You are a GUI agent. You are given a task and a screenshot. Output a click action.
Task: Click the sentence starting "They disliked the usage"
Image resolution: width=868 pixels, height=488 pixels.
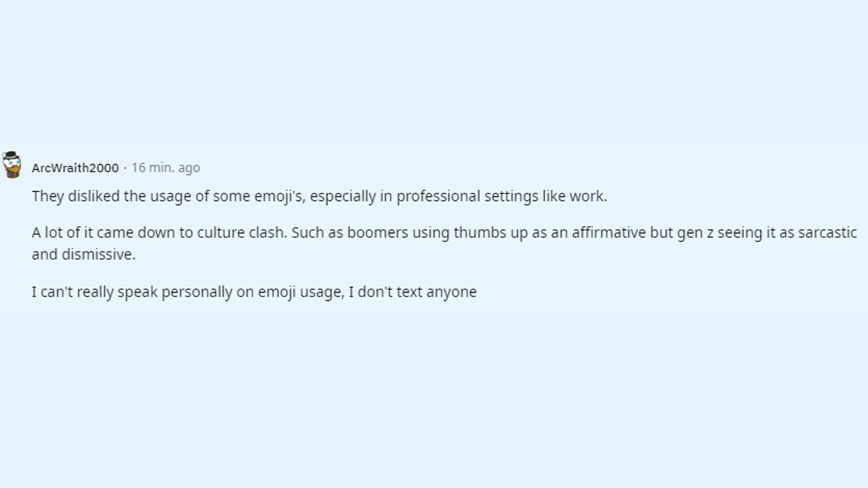coord(319,196)
